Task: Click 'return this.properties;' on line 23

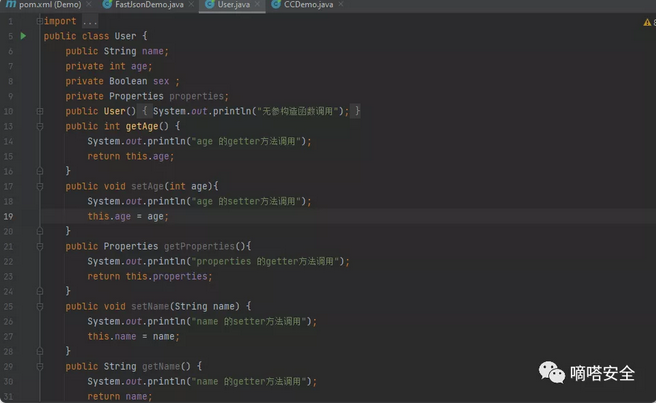Action: coord(150,277)
